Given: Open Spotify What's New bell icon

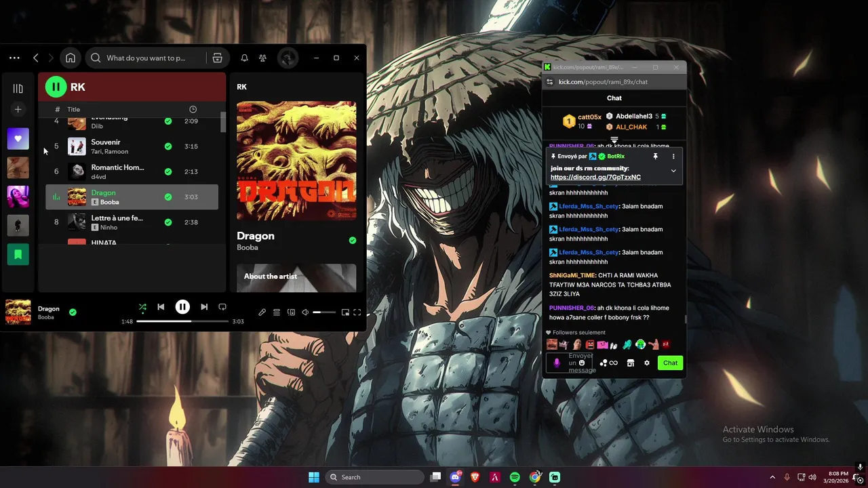Looking at the screenshot, I should coord(244,58).
